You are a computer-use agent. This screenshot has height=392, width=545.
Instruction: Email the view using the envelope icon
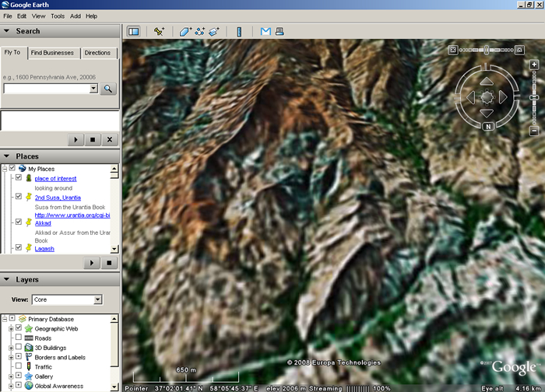(x=265, y=32)
